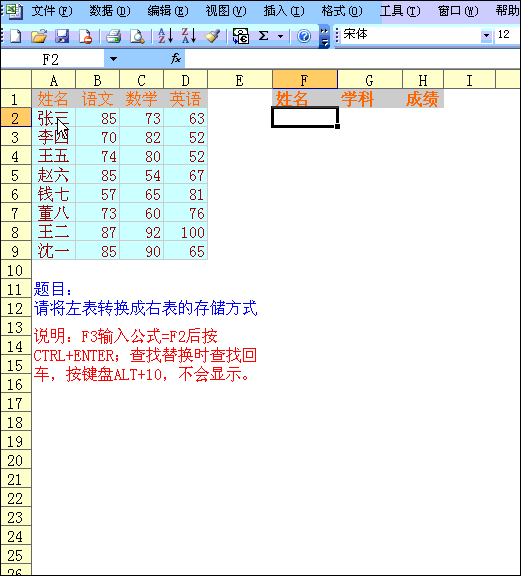Select cell A4 containing 王五
Image resolution: width=521 pixels, height=576 pixels.
(x=54, y=156)
